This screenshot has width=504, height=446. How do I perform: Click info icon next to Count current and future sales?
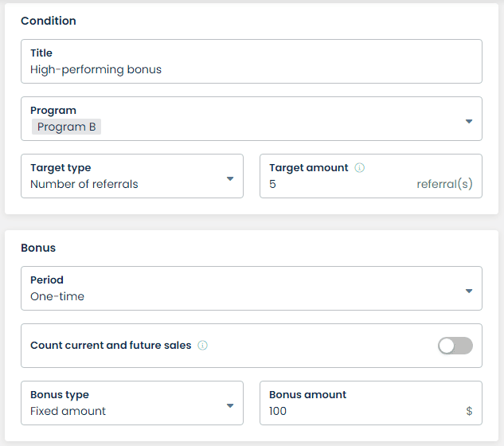[x=202, y=346]
